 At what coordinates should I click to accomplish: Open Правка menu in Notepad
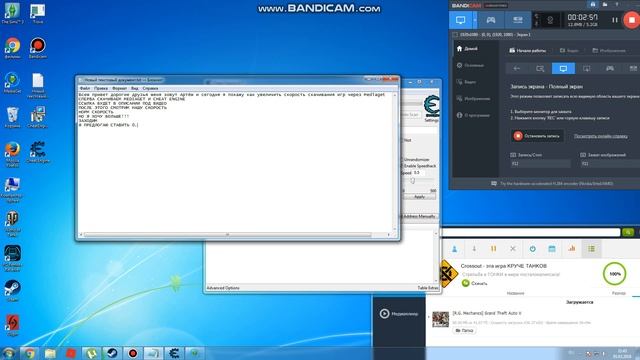tap(101, 88)
